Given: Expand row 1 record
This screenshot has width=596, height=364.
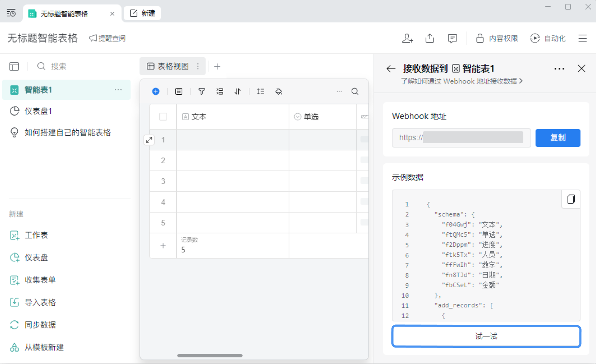Looking at the screenshot, I should (149, 140).
